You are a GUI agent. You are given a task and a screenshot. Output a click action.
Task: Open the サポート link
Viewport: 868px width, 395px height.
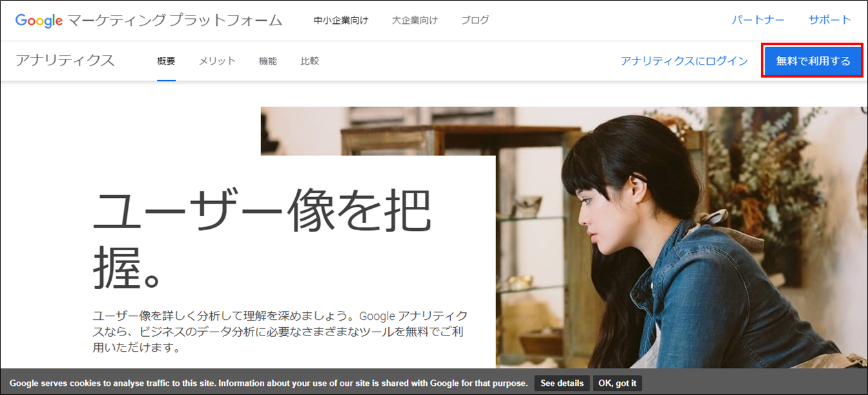point(830,20)
